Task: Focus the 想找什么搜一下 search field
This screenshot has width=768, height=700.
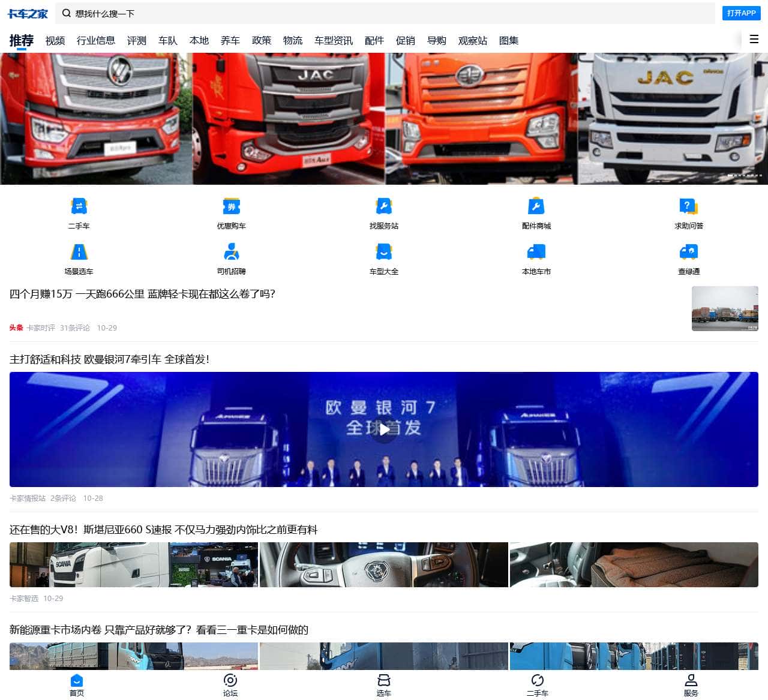Action: (x=385, y=13)
